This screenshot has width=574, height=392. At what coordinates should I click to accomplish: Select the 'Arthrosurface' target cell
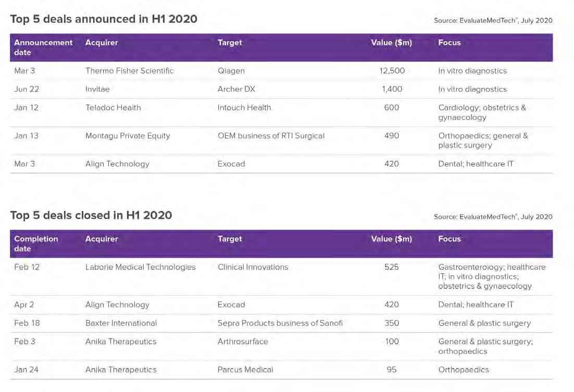pos(243,342)
